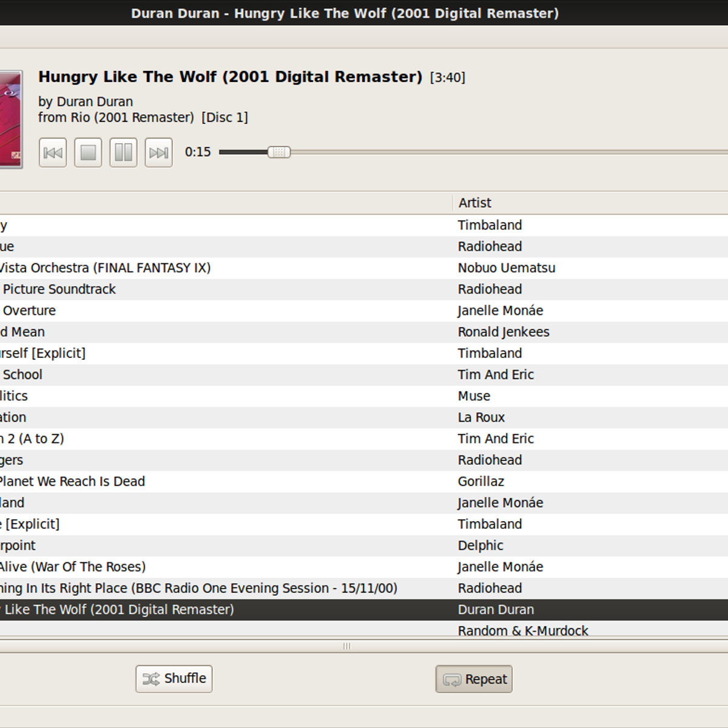Screen dimensions: 728x728
Task: Skip to the next track
Action: tap(159, 152)
